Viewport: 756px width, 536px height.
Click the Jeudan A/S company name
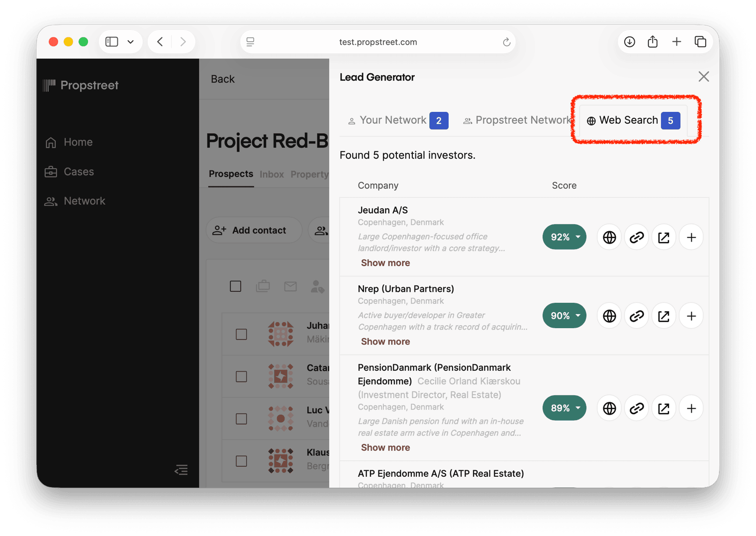pyautogui.click(x=382, y=210)
